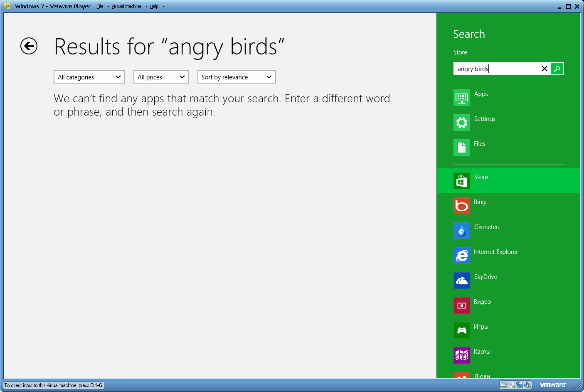This screenshot has height=392, width=584.
Task: Open the All prices dropdown
Action: pos(161,77)
